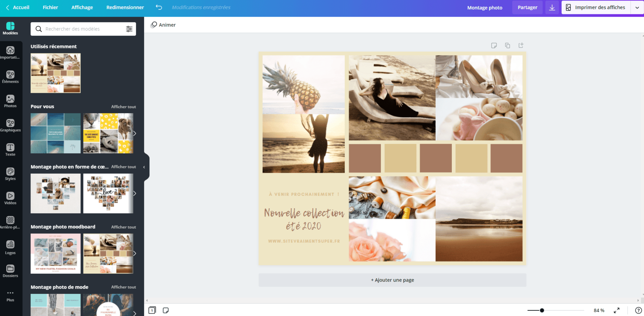Open the Vidéos panel
Viewport: 644px width, 316px height.
coord(10,198)
